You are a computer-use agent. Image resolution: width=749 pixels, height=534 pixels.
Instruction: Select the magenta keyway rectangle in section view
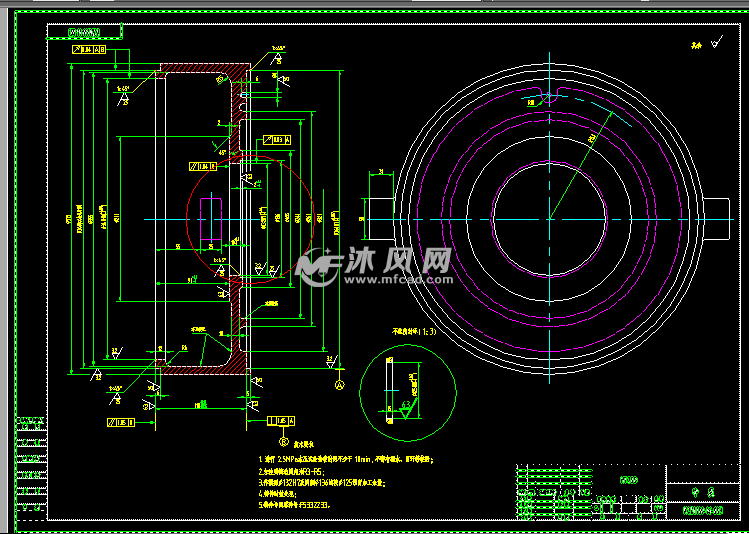click(x=211, y=218)
